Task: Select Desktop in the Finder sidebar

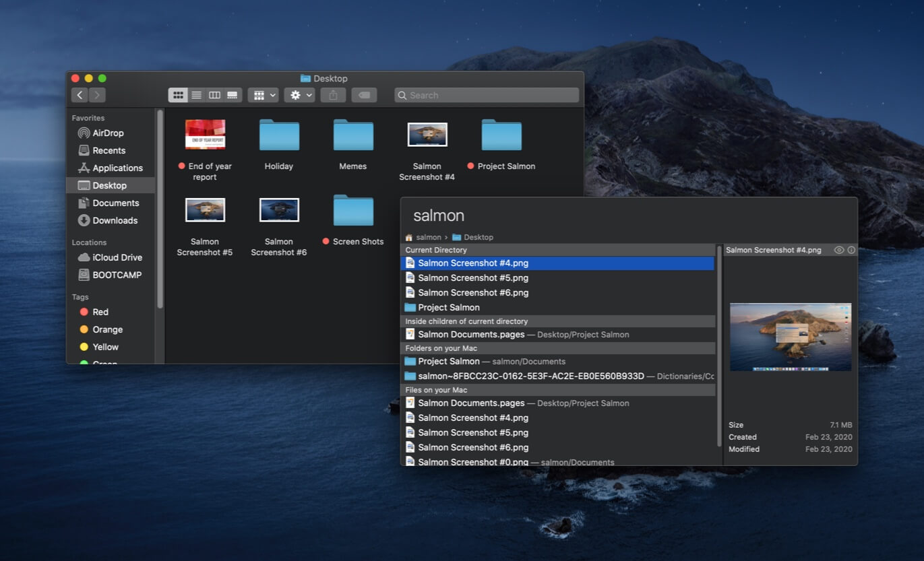Action: coord(111,185)
